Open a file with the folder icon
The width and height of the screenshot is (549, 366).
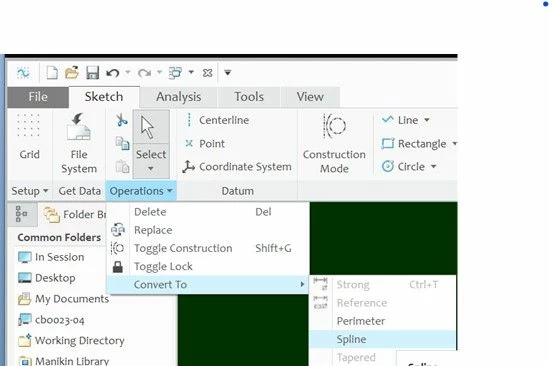click(72, 73)
